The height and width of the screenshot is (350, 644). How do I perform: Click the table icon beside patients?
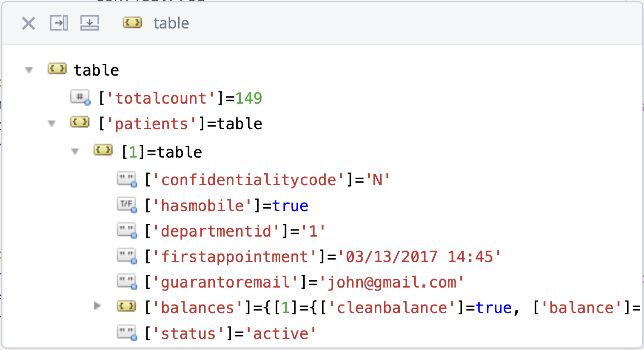(80, 123)
